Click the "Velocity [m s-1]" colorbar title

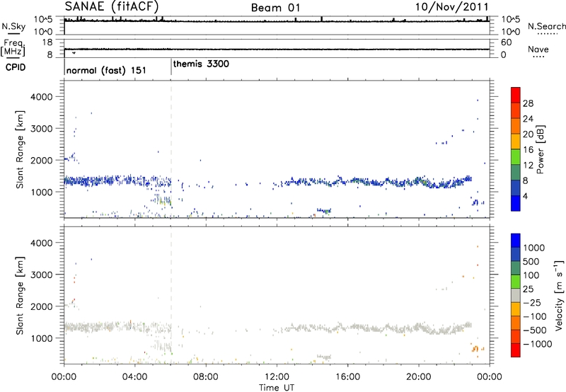click(559, 295)
